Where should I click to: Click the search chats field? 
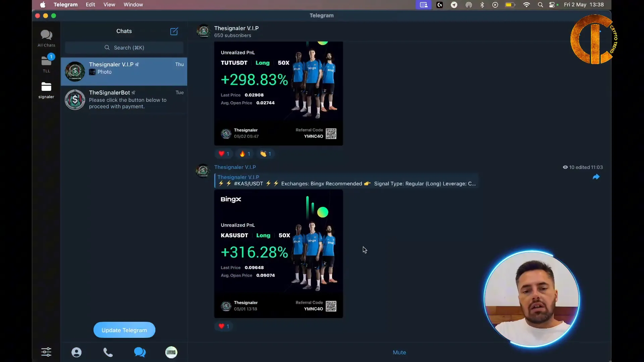pyautogui.click(x=124, y=48)
